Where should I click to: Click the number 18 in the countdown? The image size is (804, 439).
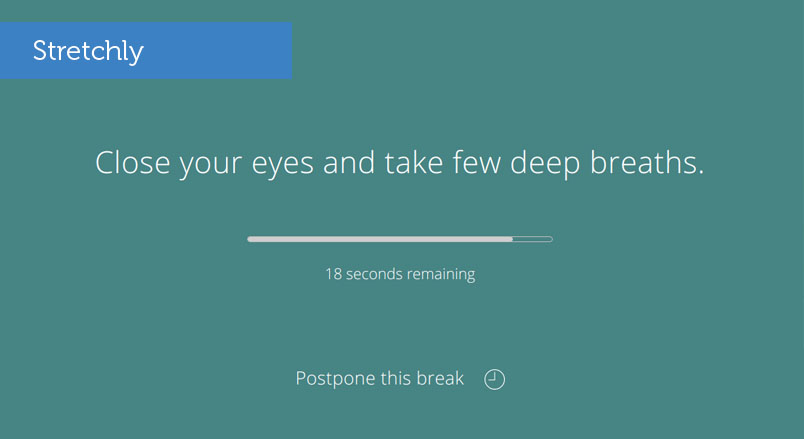pyautogui.click(x=333, y=274)
